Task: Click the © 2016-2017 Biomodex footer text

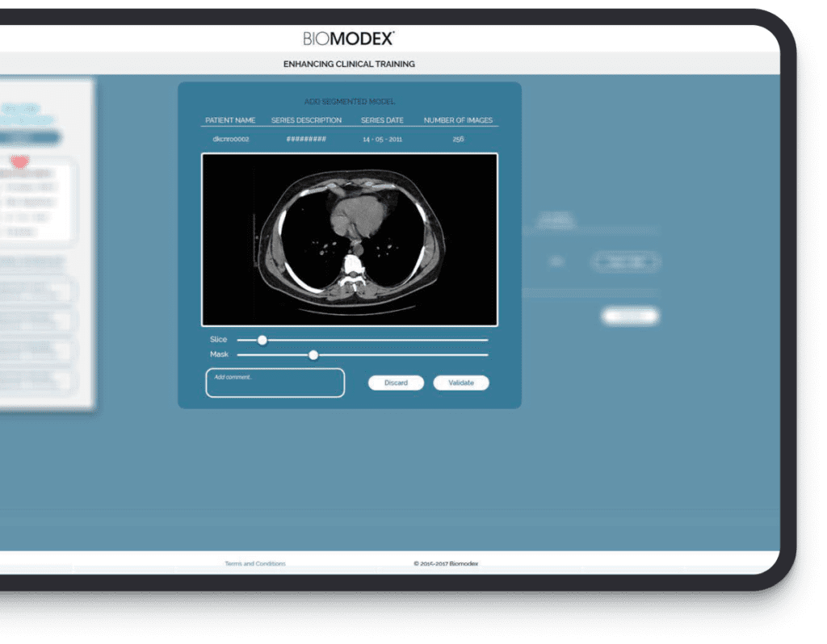Action: click(447, 563)
